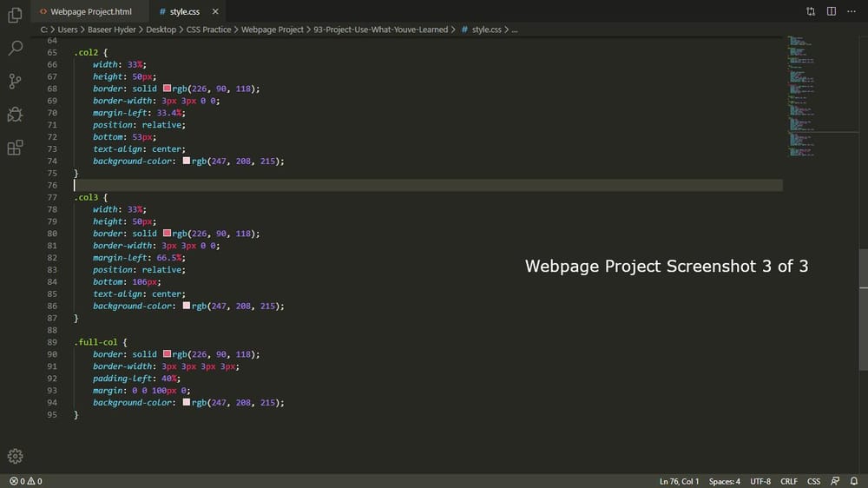Close the style.css tab
The image size is (868, 488).
tap(215, 11)
